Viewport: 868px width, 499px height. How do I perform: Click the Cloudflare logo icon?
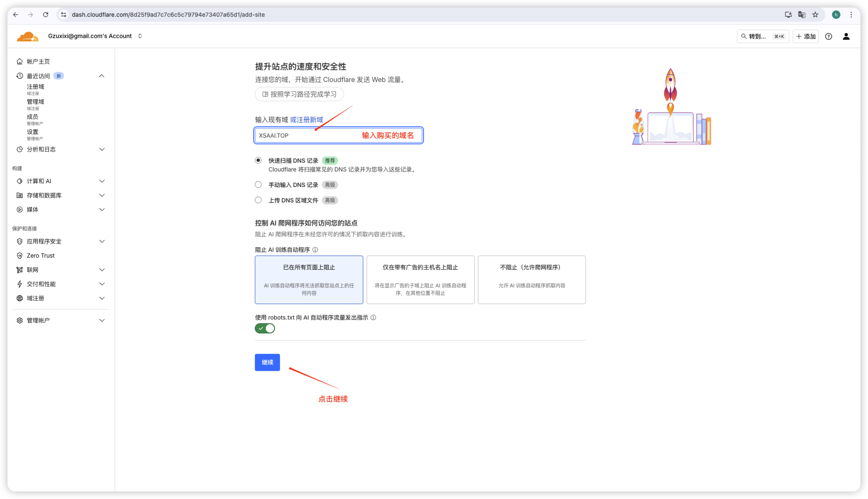pos(28,36)
